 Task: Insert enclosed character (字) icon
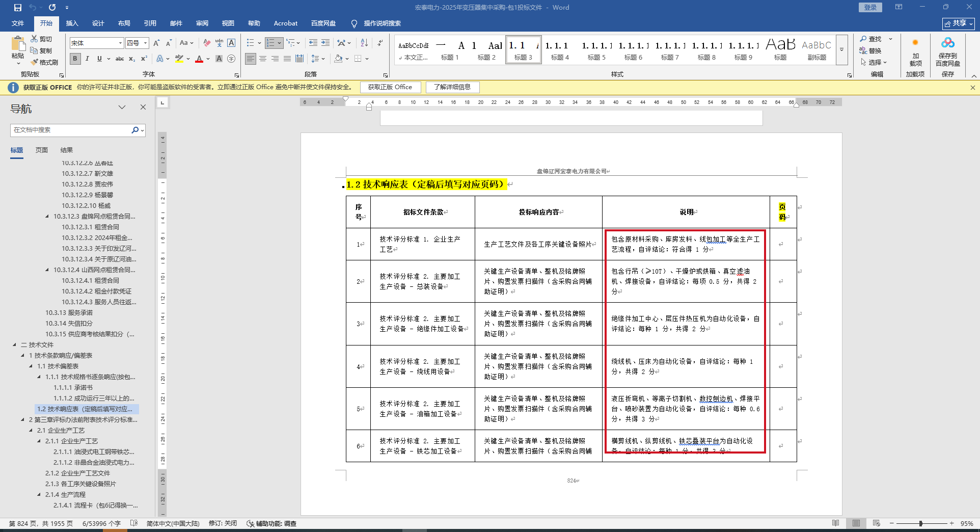pos(231,59)
